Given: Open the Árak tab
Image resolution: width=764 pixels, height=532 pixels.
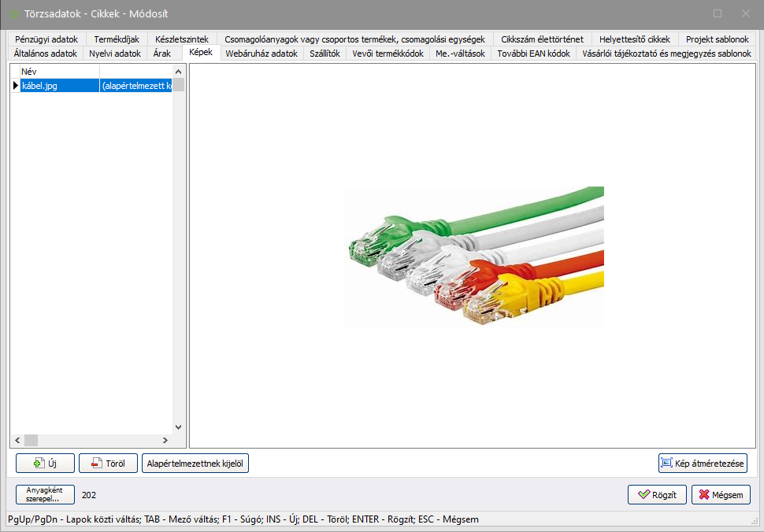Looking at the screenshot, I should point(162,54).
